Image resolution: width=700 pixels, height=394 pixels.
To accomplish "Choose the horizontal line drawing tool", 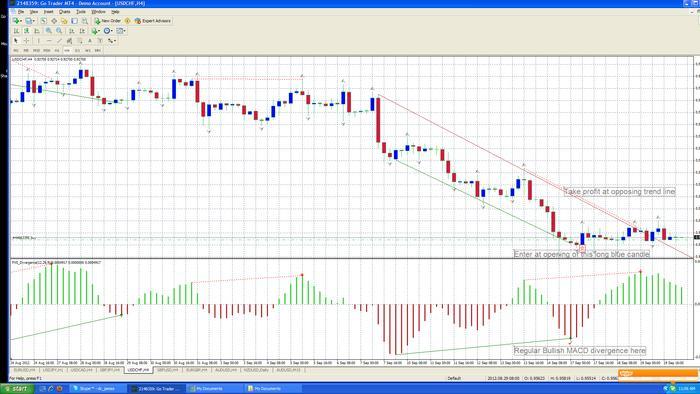I will [49, 41].
